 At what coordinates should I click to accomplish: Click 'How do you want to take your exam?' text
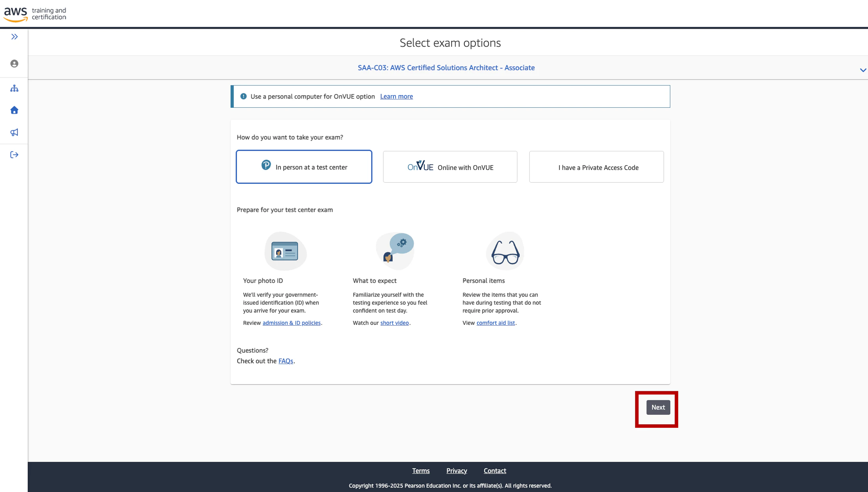point(290,137)
